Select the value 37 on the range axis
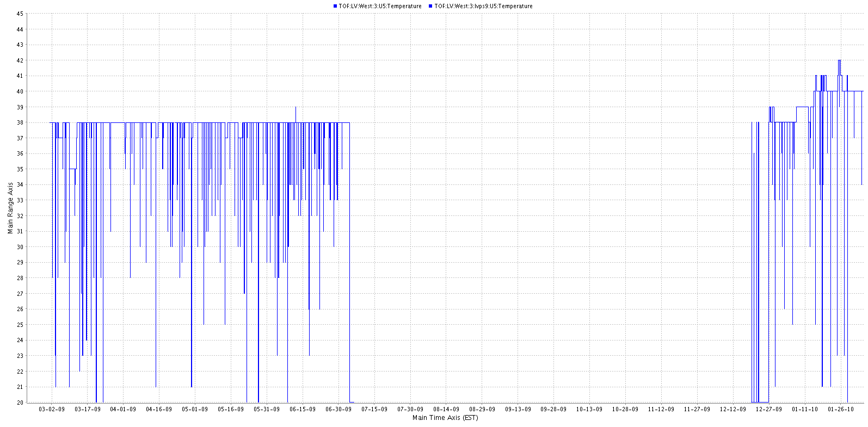 point(20,138)
